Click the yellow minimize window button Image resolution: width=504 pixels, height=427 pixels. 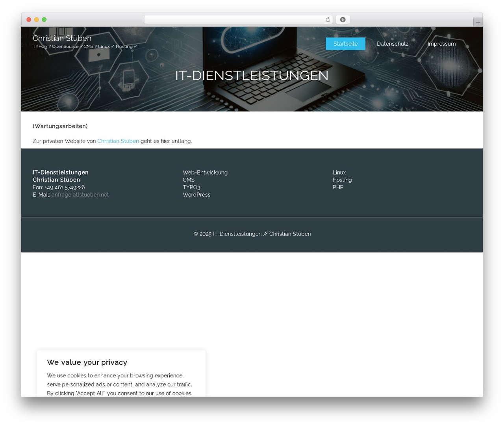coord(36,20)
